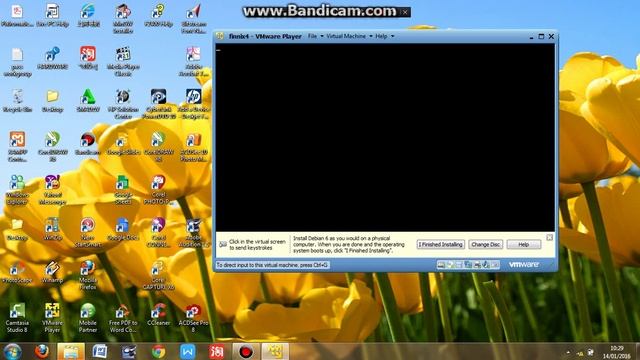Open Free PDF to Word Converter shortcut
Screen dimensions: 640x360
pyautogui.click(x=123, y=317)
